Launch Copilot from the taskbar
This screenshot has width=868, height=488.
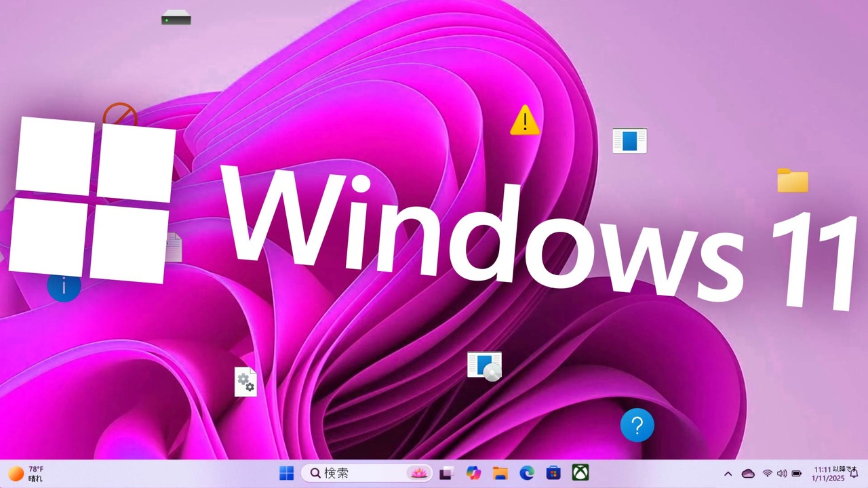[473, 473]
